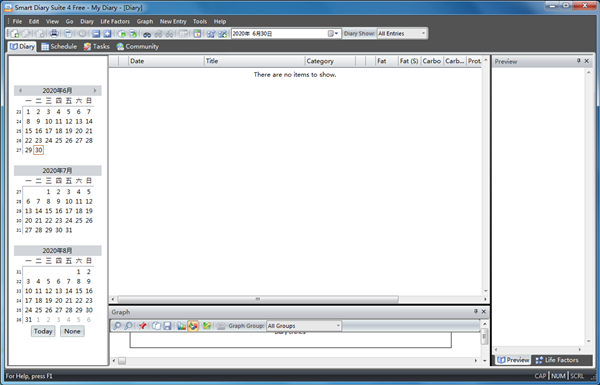600x385 pixels.
Task: Open the View menu
Action: coord(52,21)
